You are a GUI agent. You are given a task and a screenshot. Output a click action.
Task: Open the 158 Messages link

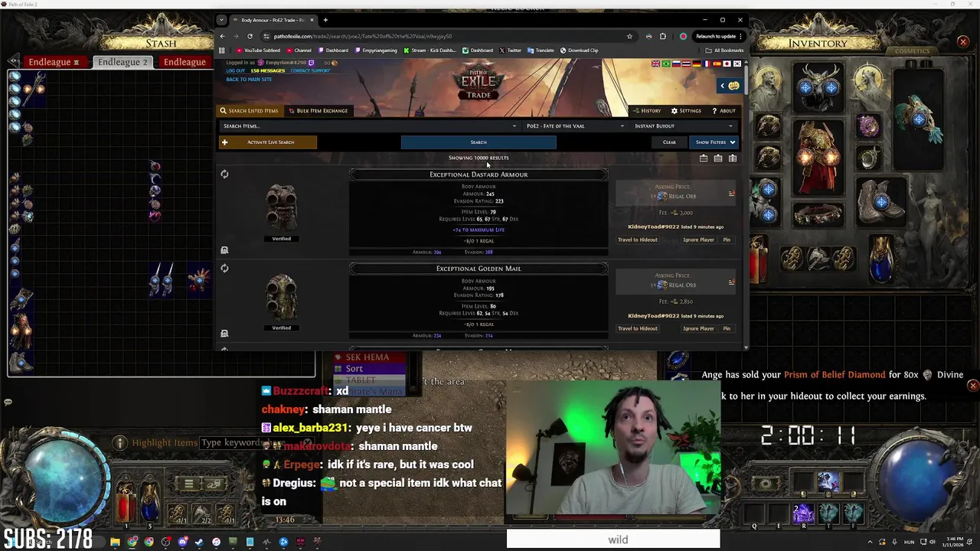[267, 70]
